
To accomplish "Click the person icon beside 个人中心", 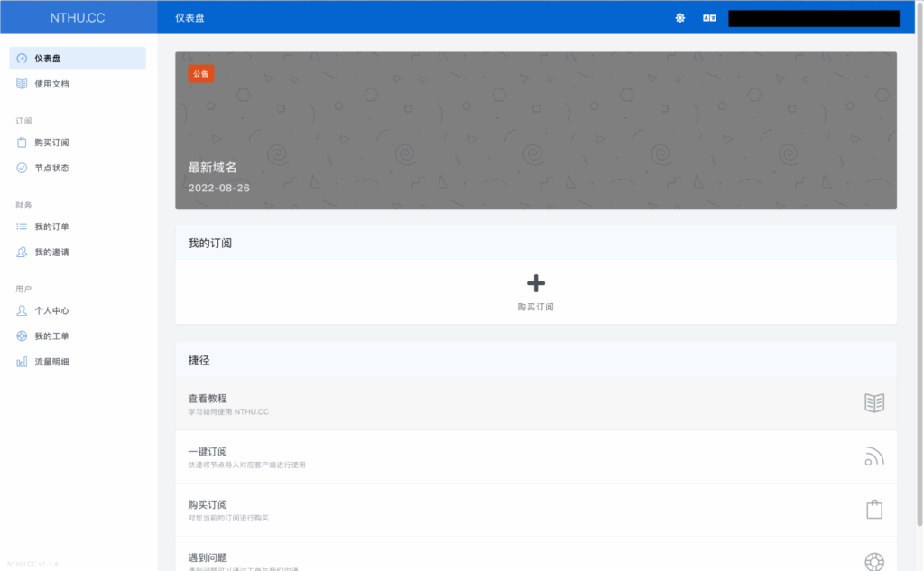I will (x=22, y=310).
